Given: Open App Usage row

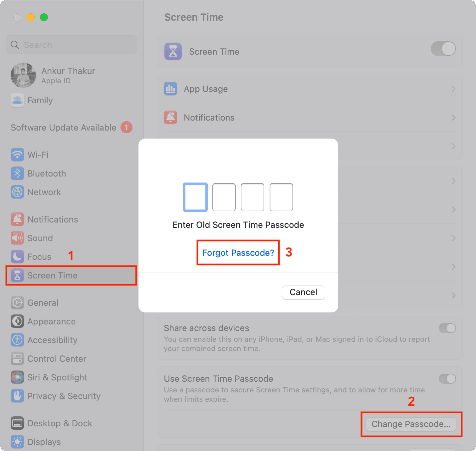Looking at the screenshot, I should point(310,89).
